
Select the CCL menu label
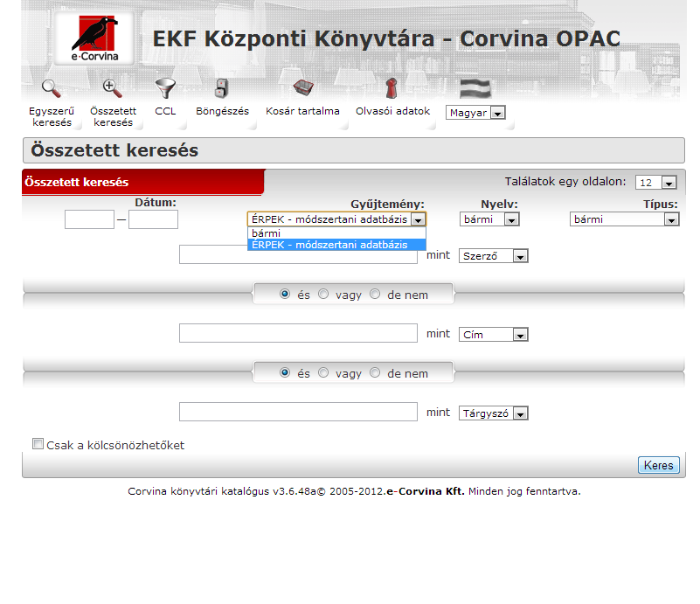165,111
